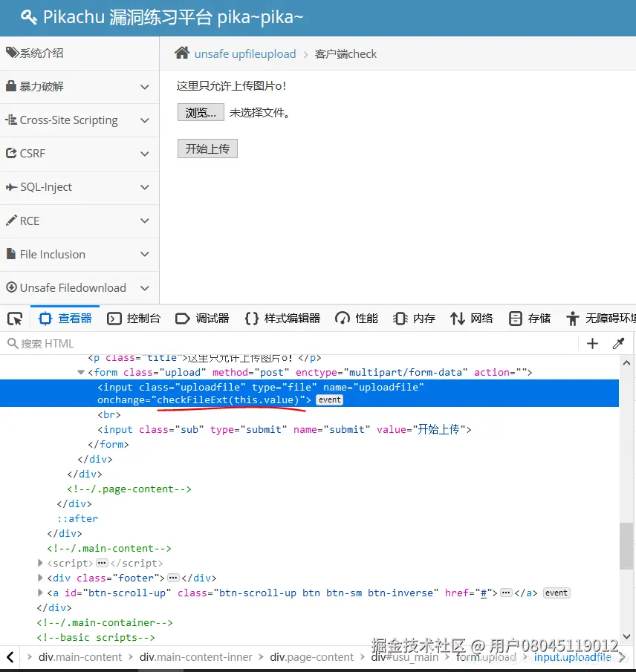
Task: Switch to 内存 memory tab
Action: 415,319
